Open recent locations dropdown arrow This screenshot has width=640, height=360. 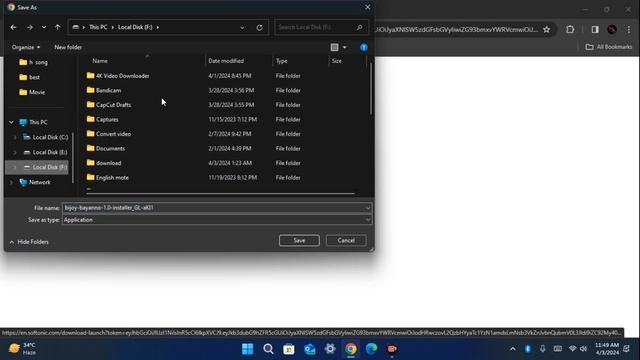point(44,27)
